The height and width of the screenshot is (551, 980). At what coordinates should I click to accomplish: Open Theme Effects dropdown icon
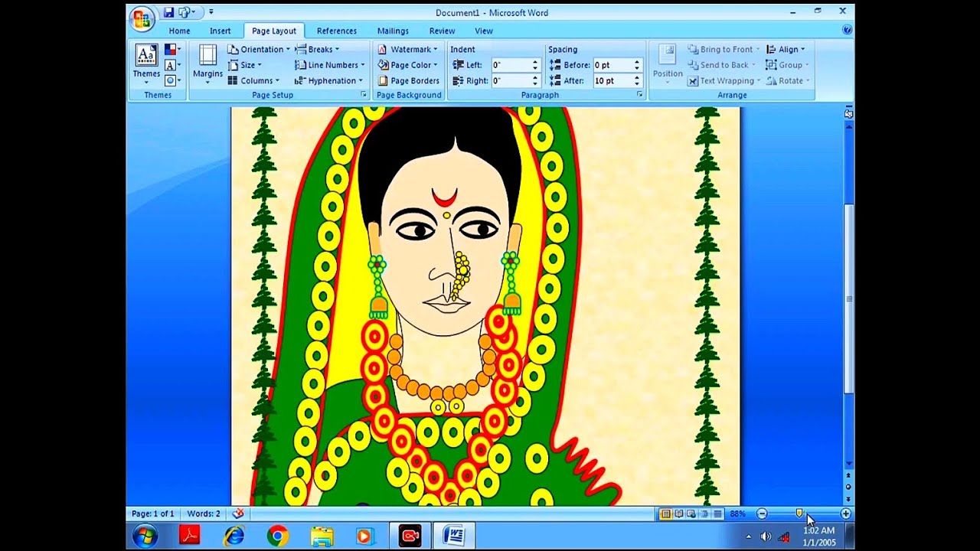click(173, 80)
